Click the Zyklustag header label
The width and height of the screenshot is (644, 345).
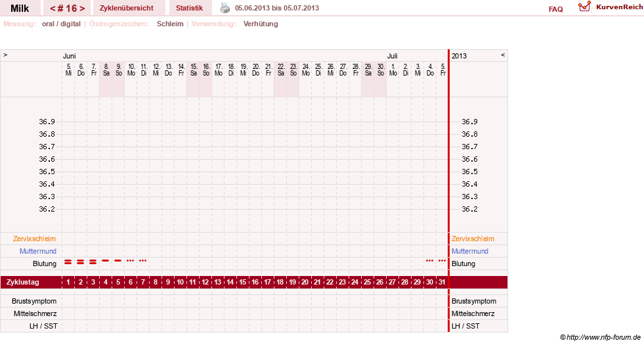[22, 282]
